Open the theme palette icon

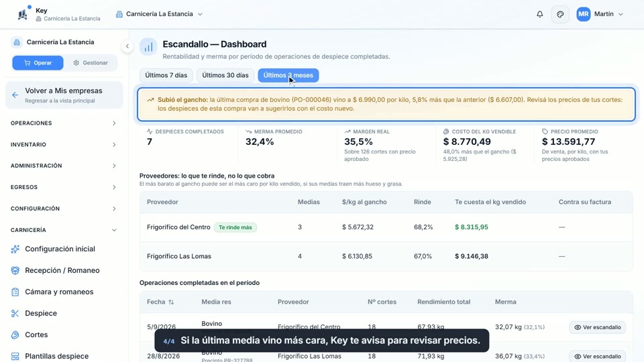[560, 14]
